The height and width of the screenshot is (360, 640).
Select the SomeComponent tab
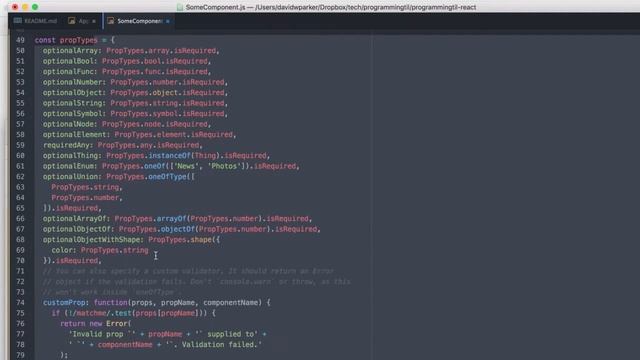pyautogui.click(x=139, y=21)
